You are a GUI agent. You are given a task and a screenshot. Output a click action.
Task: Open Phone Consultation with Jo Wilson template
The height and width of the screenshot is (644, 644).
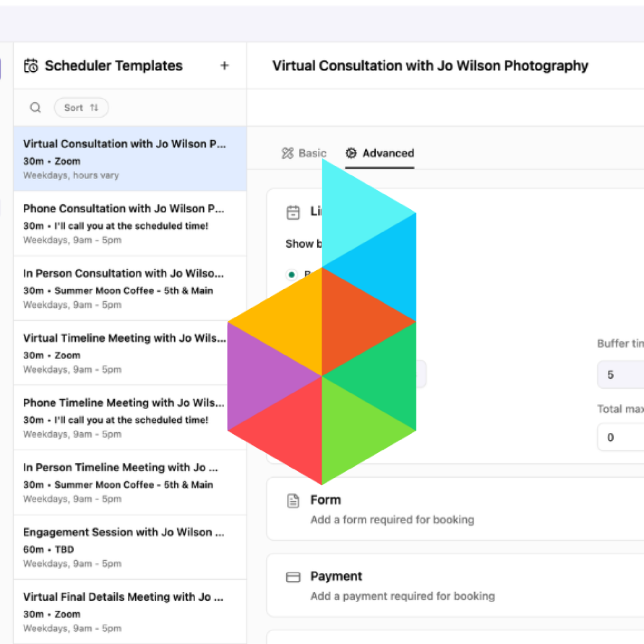pyautogui.click(x=130, y=224)
